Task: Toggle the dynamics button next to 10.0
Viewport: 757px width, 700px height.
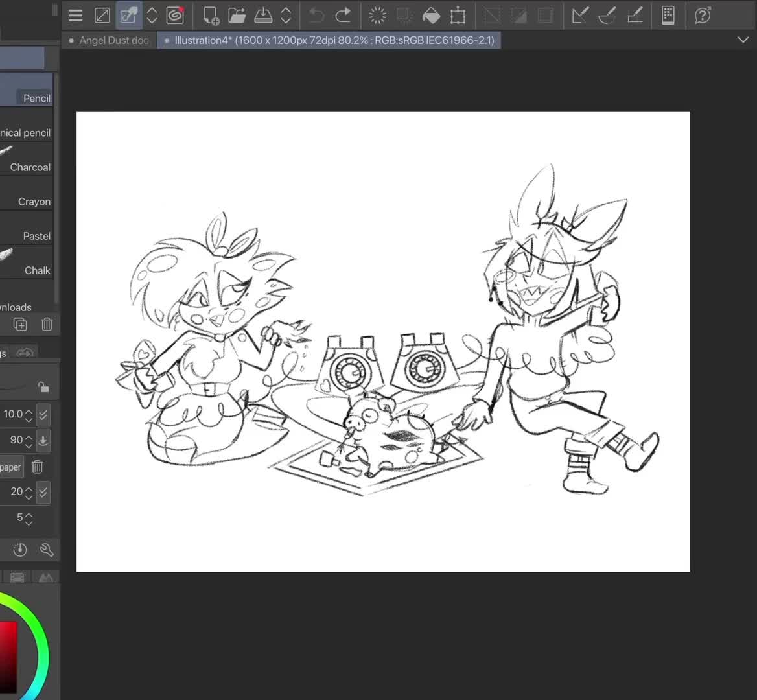Action: tap(43, 415)
